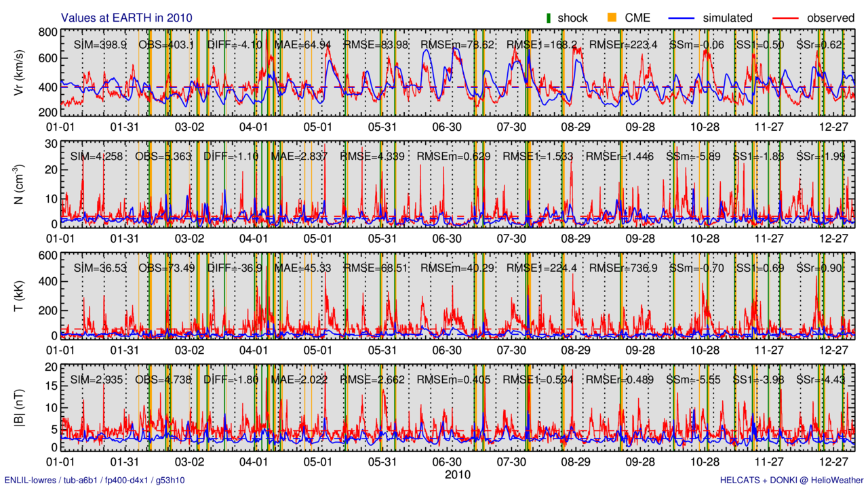Viewport: 868px width, 488px height.
Task: Click the blue simulated legend line
Action: coord(690,18)
